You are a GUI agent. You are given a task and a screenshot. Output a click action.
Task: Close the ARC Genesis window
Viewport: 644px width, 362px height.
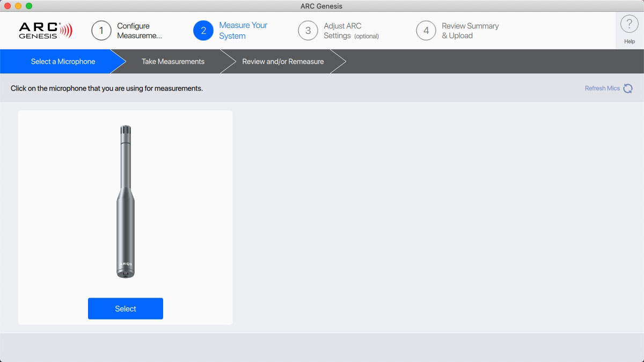click(8, 6)
